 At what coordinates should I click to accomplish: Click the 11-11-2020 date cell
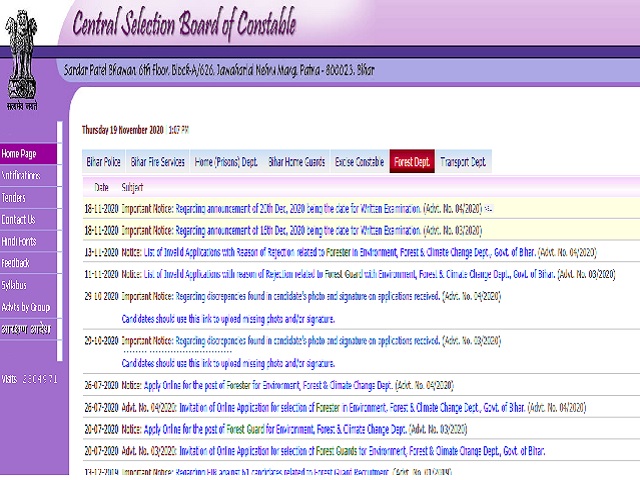(101, 274)
